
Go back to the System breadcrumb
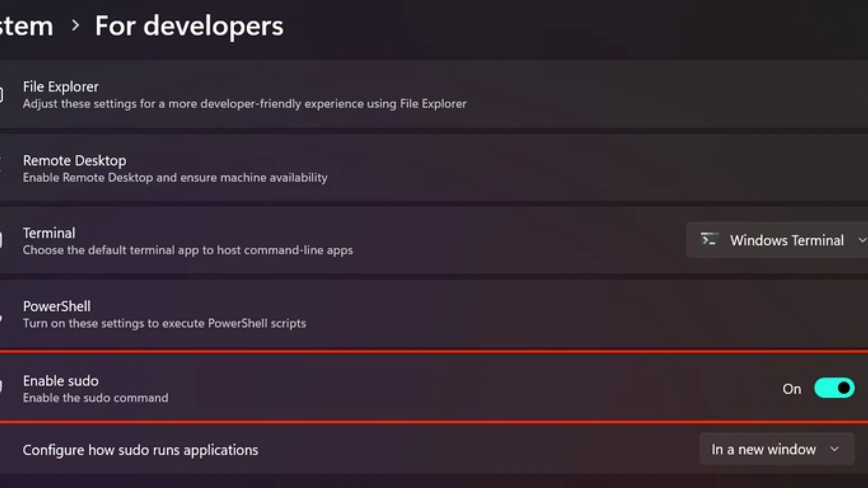26,26
